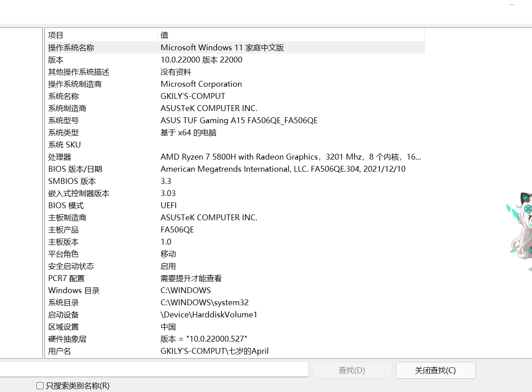Focus the search text input field
The height and width of the screenshot is (392, 532).
[x=154, y=369]
